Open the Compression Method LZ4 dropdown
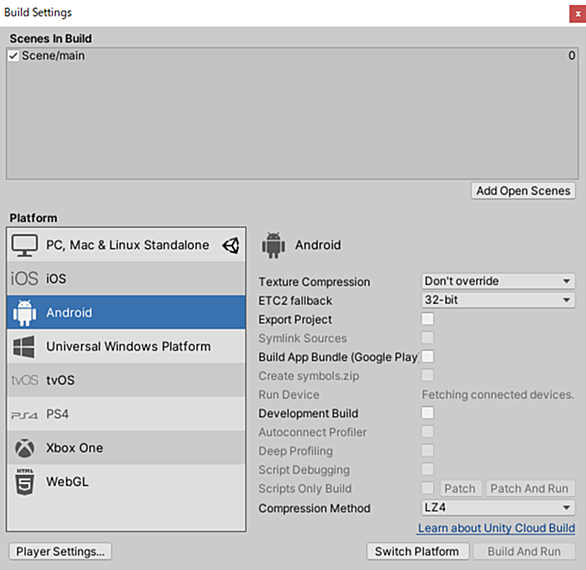This screenshot has width=586, height=570. coord(498,508)
